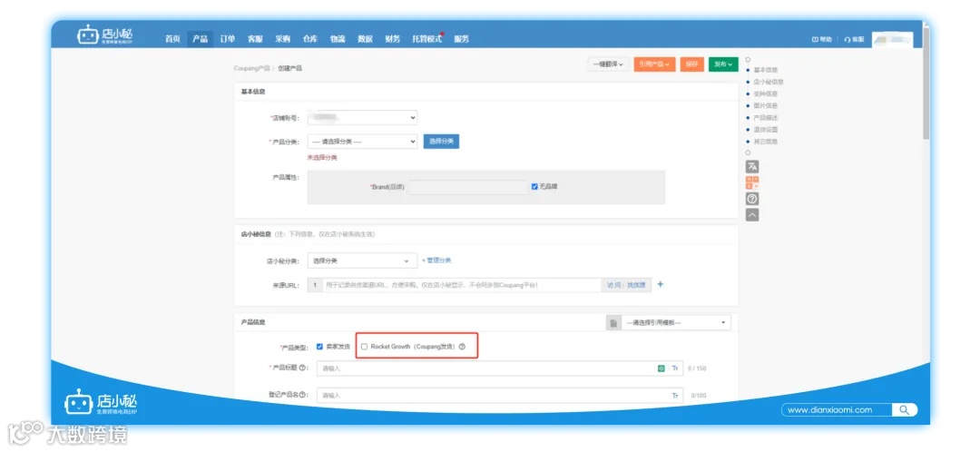The image size is (980, 452).
Task: Click into the Brand(品牌) input field
Action: click(x=468, y=186)
